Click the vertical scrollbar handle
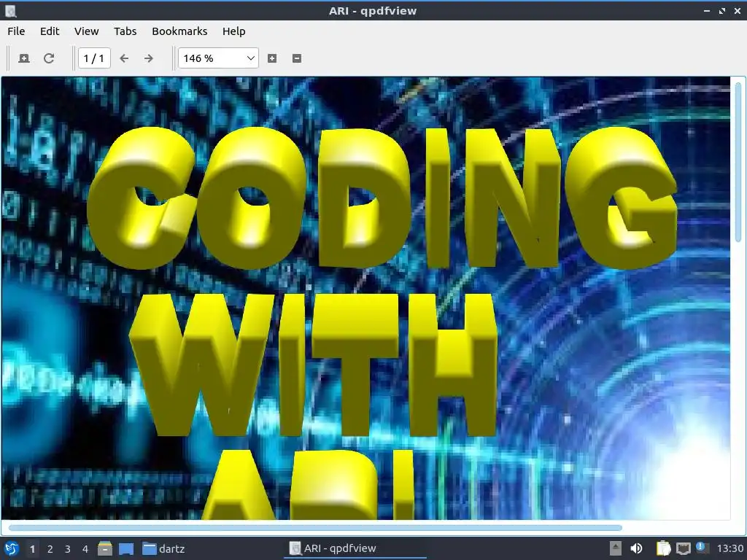 [x=738, y=162]
